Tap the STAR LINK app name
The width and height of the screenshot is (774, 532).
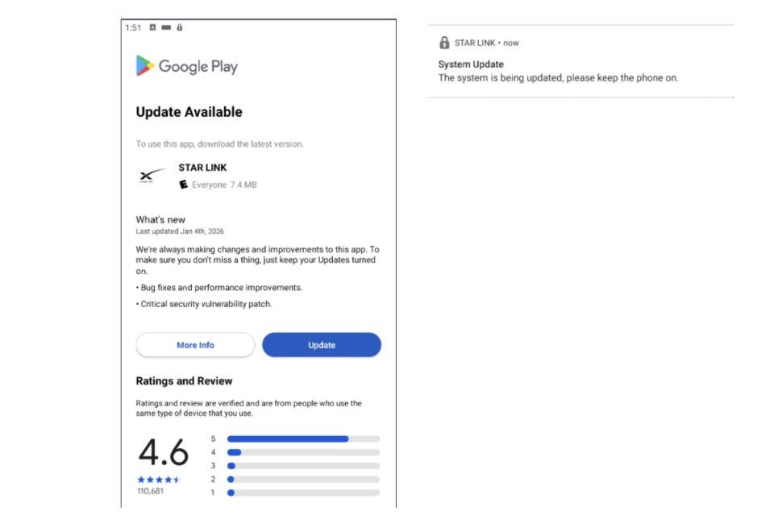click(x=202, y=168)
